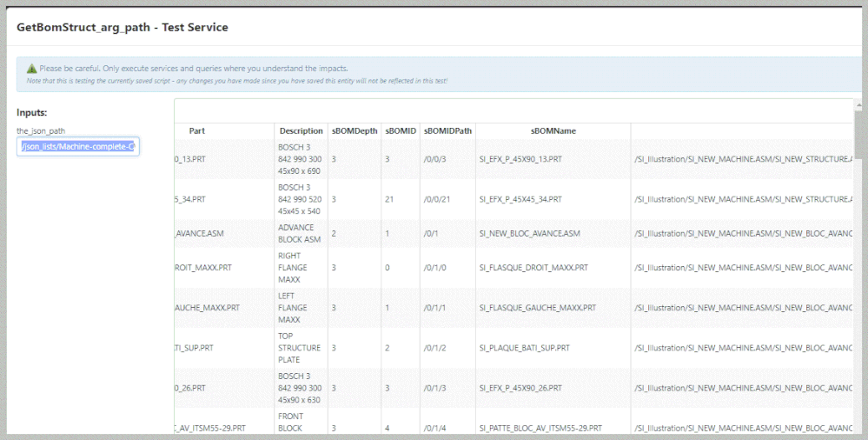Click the /0/1/3 path cell
This screenshot has height=440, width=868.
[434, 388]
